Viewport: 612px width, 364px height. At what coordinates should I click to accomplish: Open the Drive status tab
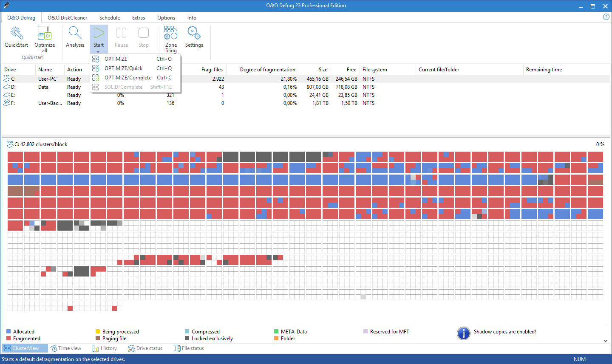[145, 348]
